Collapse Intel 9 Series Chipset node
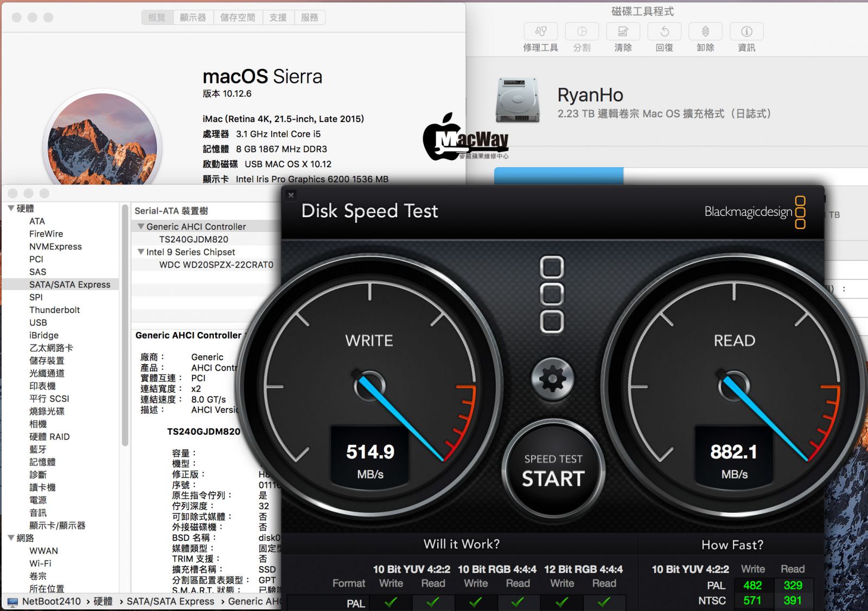The image size is (868, 611). point(141,252)
